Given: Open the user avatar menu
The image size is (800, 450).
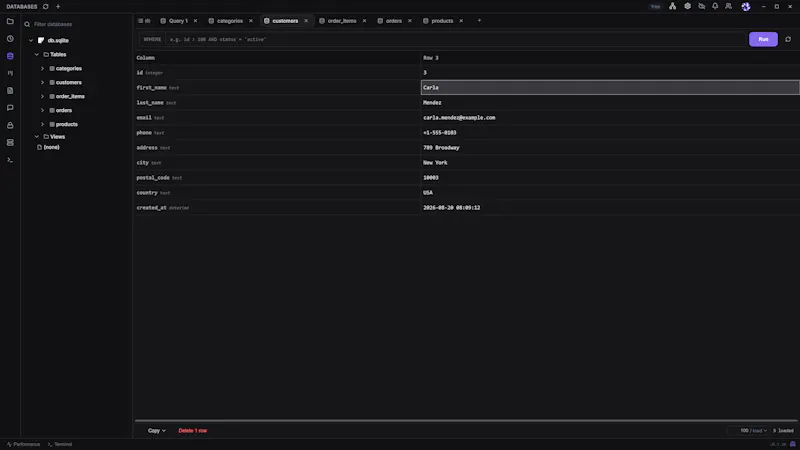Looking at the screenshot, I should pos(746,7).
